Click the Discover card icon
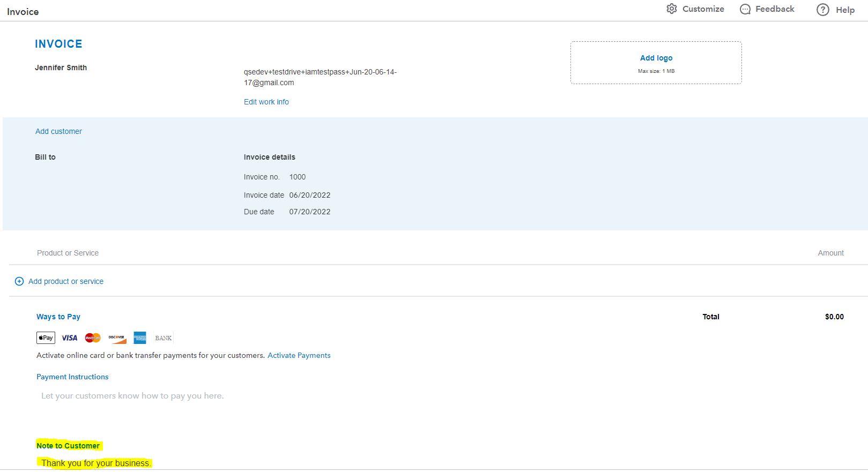Viewport: 868px width, 472px height. (x=116, y=338)
